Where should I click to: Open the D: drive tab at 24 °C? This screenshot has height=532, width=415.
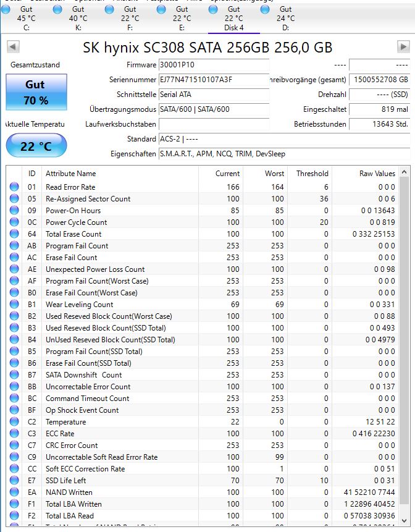285,19
